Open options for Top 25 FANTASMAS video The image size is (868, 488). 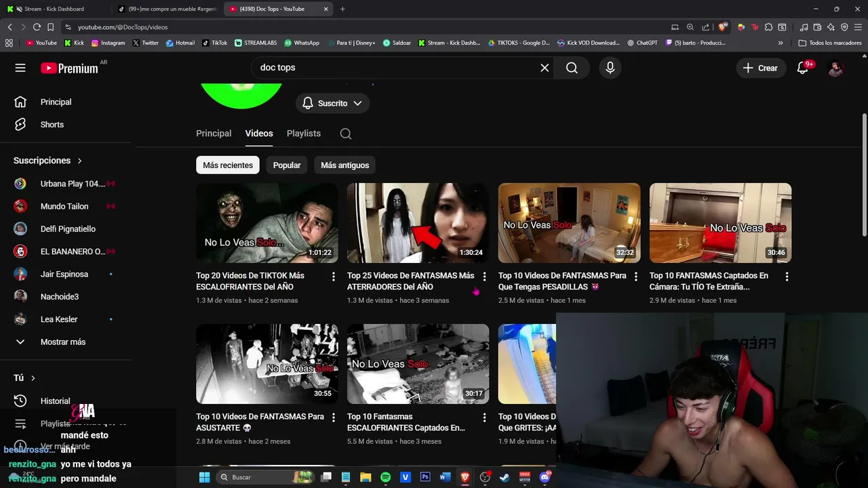coord(484,277)
